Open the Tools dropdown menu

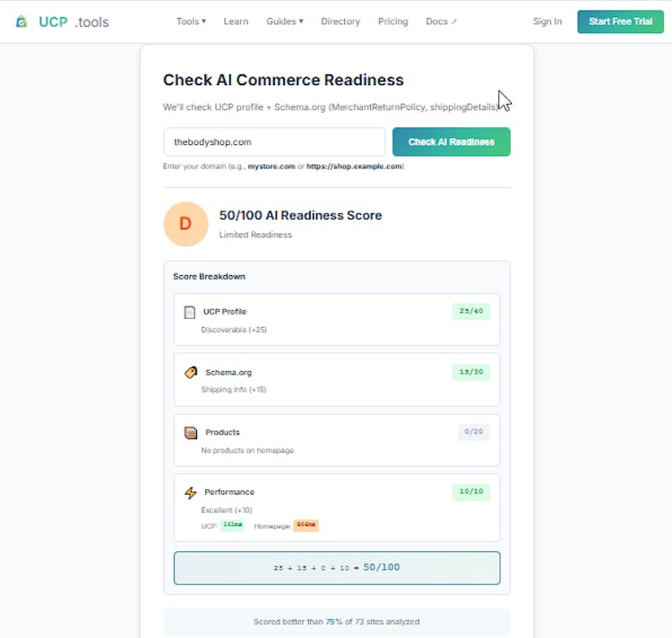191,22
